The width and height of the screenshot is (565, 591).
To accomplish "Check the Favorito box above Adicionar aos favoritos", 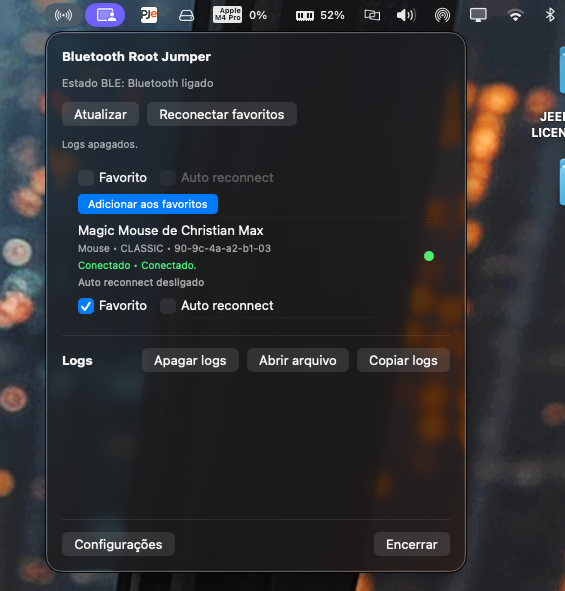I will [86, 178].
